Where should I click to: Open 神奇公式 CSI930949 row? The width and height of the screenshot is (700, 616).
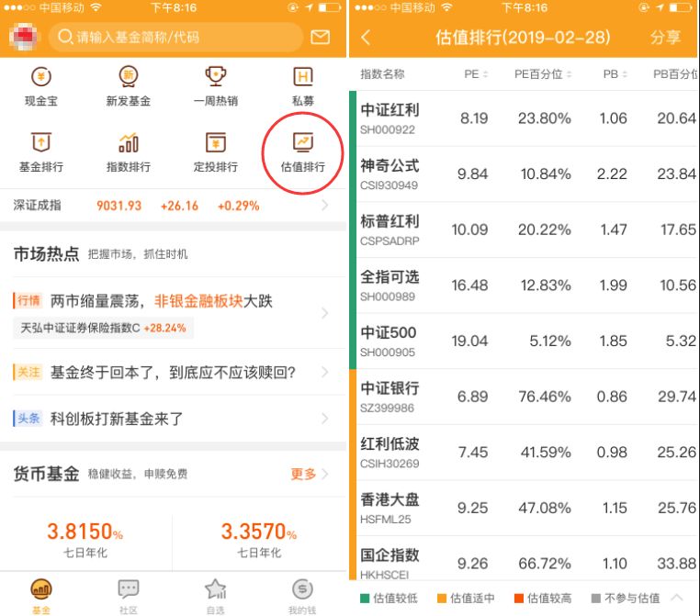525,174
